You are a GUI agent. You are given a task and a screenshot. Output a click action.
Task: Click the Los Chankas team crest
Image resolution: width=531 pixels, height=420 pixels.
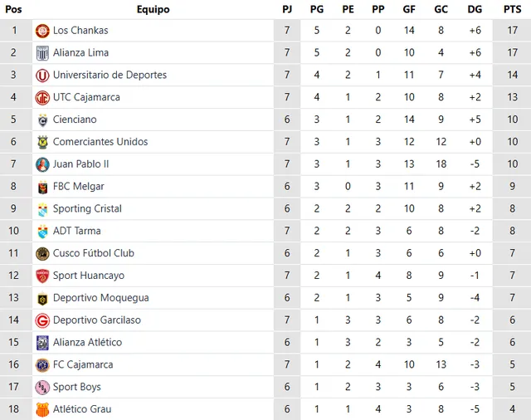tap(42, 31)
